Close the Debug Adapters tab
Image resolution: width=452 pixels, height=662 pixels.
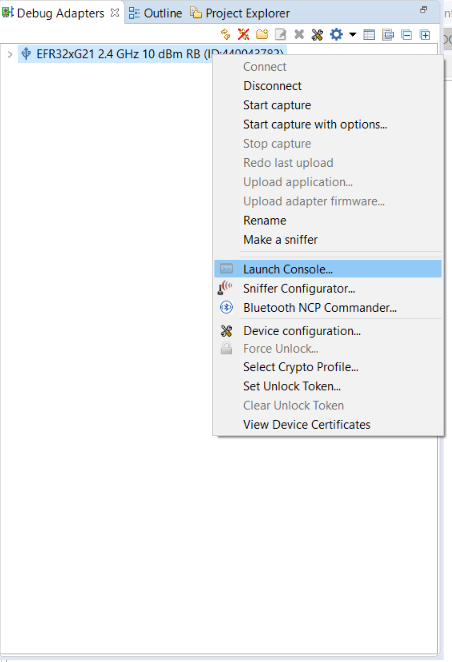pos(114,13)
